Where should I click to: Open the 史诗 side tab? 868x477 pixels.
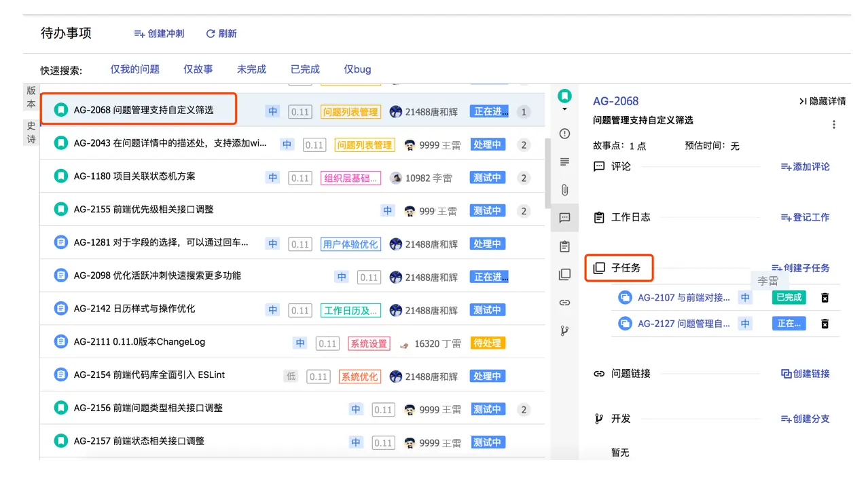coord(31,132)
